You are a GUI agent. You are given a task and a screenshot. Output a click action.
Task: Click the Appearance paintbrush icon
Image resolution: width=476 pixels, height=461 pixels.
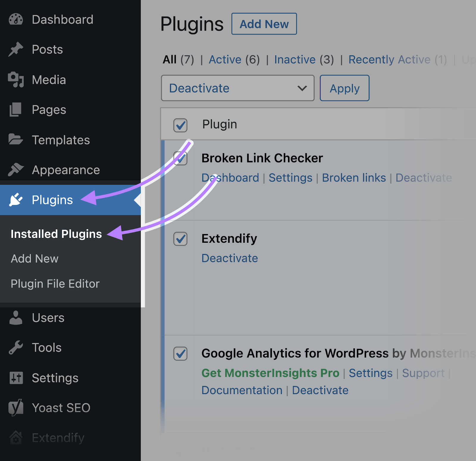coord(16,170)
